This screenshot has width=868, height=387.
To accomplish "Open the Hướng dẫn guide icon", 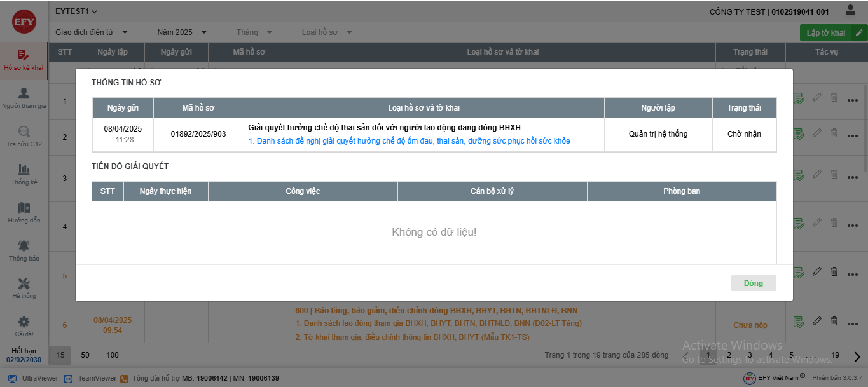I will pyautogui.click(x=24, y=208).
